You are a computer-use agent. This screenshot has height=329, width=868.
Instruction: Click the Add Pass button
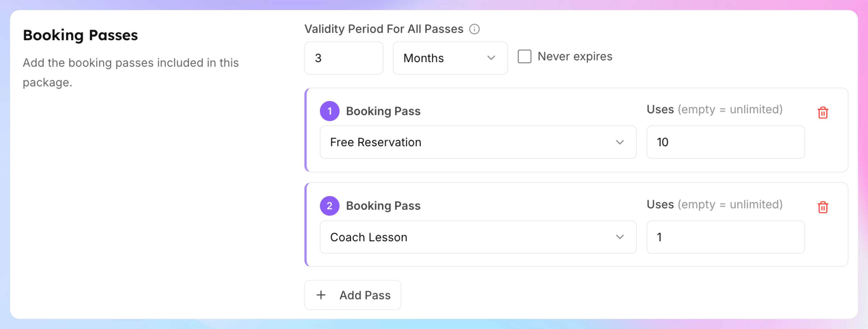(x=353, y=295)
